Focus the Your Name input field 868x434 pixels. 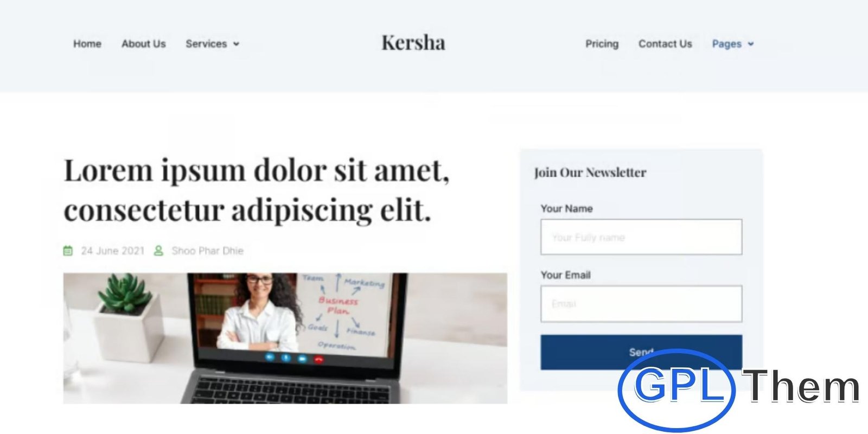pyautogui.click(x=641, y=237)
